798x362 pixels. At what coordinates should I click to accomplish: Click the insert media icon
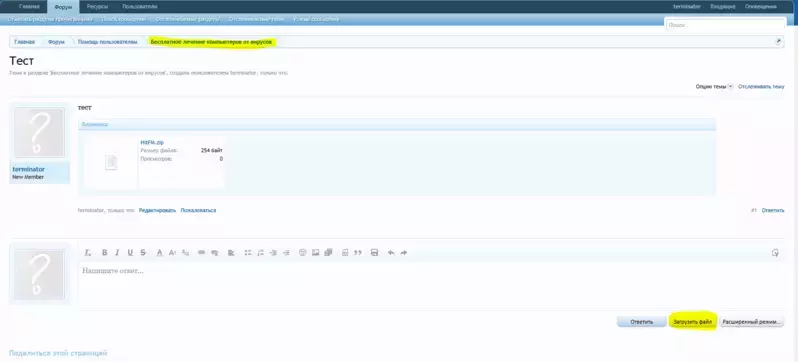(x=328, y=253)
